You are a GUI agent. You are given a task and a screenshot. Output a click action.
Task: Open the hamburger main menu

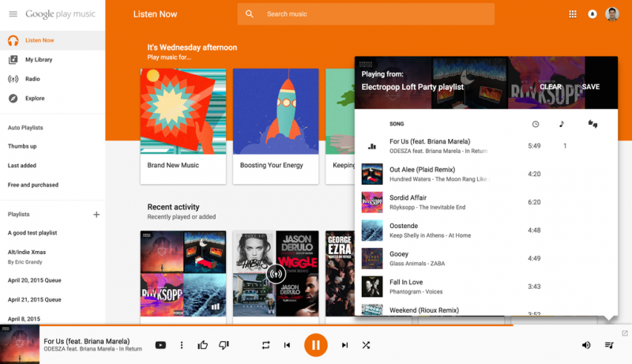(13, 14)
